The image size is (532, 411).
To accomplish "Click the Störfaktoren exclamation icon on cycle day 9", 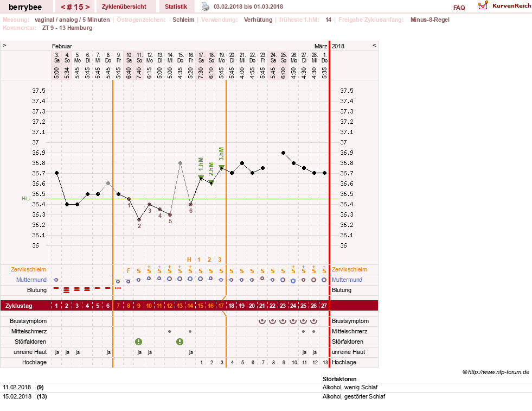I will [x=138, y=342].
